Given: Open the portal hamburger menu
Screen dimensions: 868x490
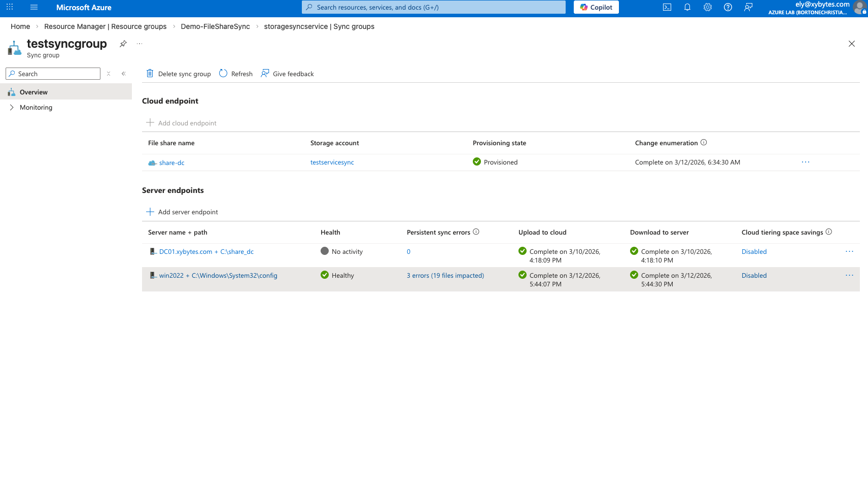Looking at the screenshot, I should [x=33, y=7].
